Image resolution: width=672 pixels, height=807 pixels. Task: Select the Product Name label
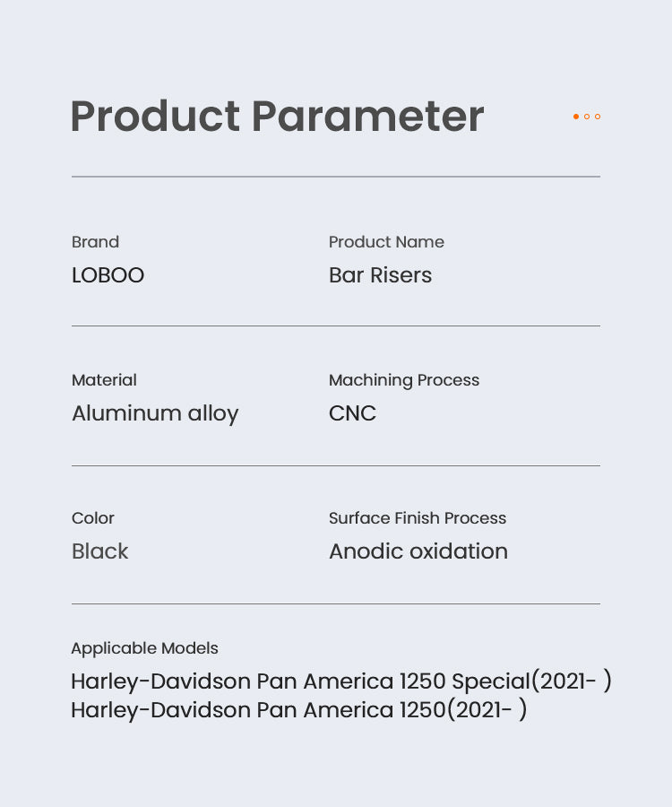tap(386, 242)
